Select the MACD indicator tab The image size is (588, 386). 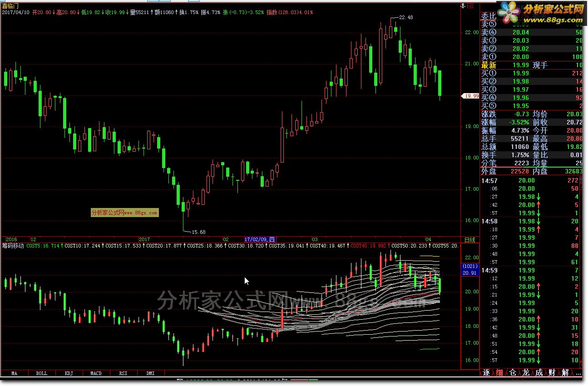[x=96, y=373]
